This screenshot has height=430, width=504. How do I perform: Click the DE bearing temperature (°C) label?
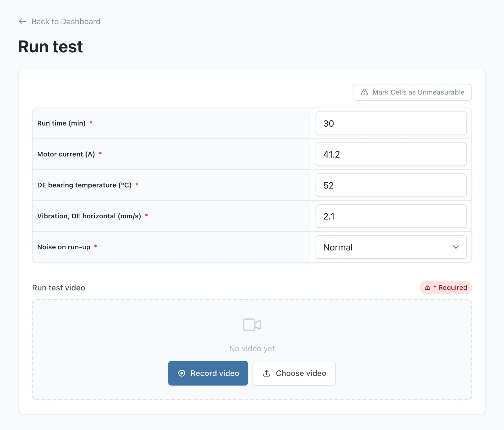pos(85,185)
